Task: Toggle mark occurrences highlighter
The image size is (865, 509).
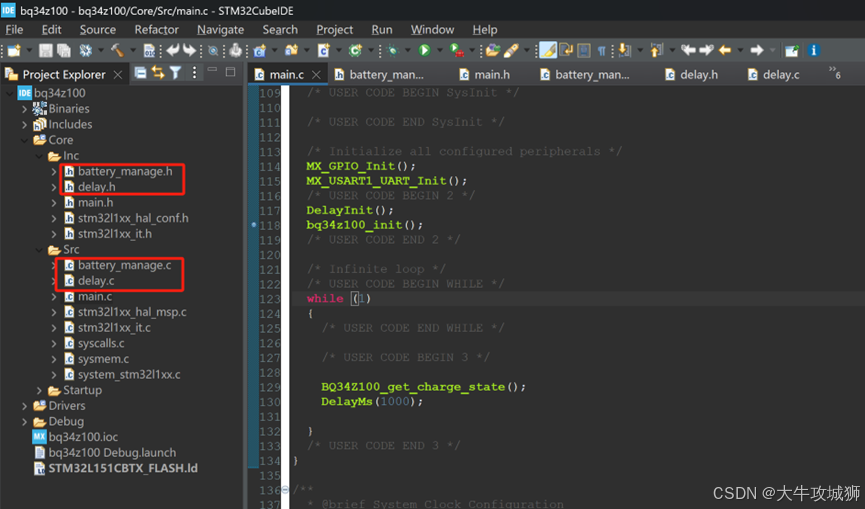Action: (548, 51)
